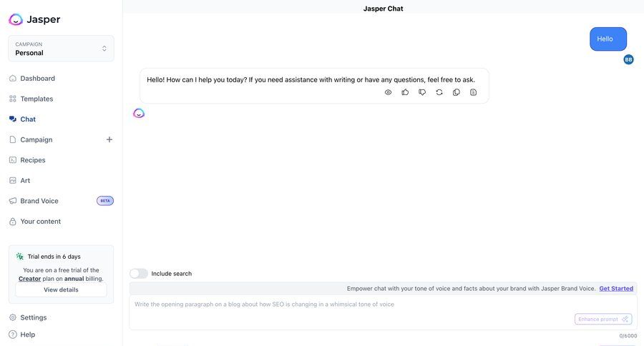644x346 pixels.
Task: Select Chat in the sidebar
Action: point(28,119)
